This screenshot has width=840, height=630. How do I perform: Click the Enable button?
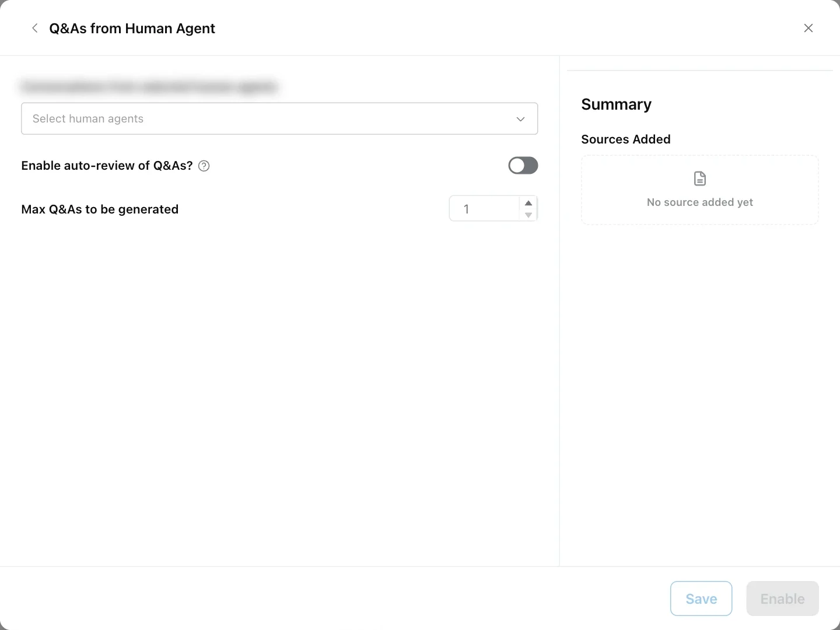point(783,598)
